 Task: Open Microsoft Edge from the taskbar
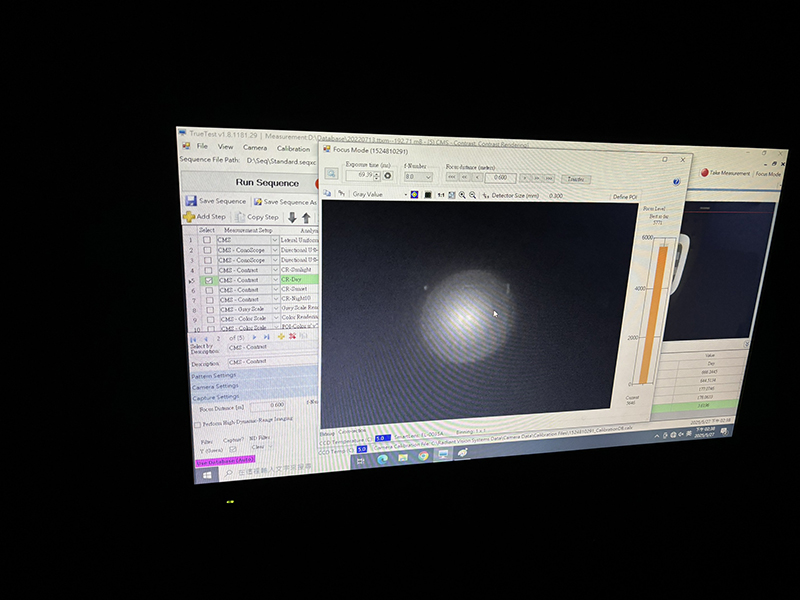click(382, 459)
